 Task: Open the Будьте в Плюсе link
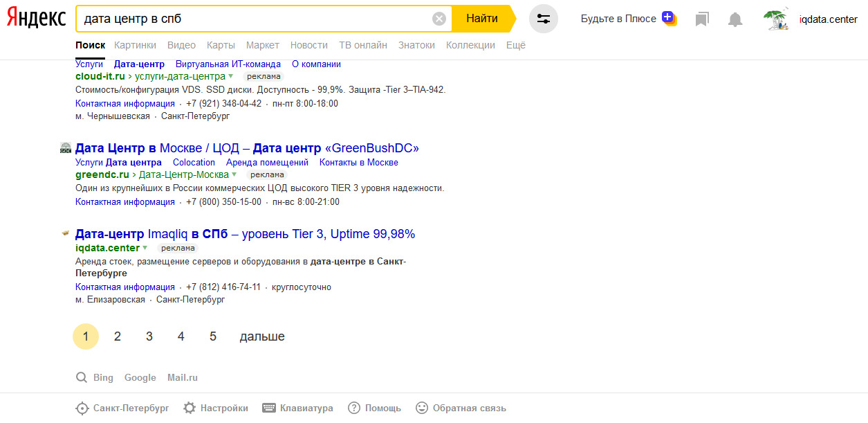618,19
